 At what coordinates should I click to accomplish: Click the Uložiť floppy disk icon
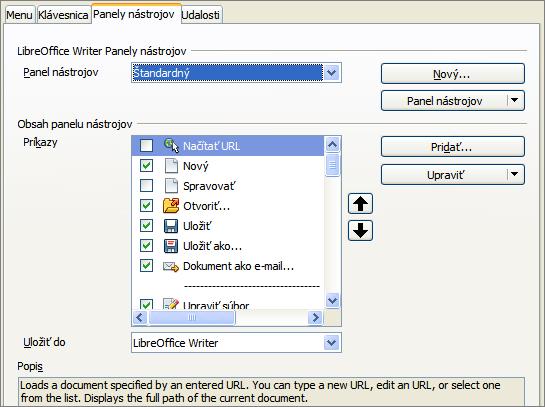171,226
